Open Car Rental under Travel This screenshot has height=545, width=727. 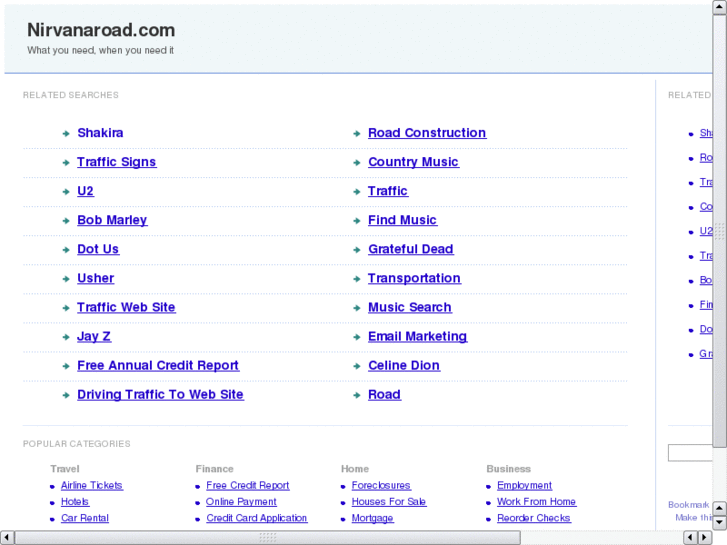coord(85,518)
